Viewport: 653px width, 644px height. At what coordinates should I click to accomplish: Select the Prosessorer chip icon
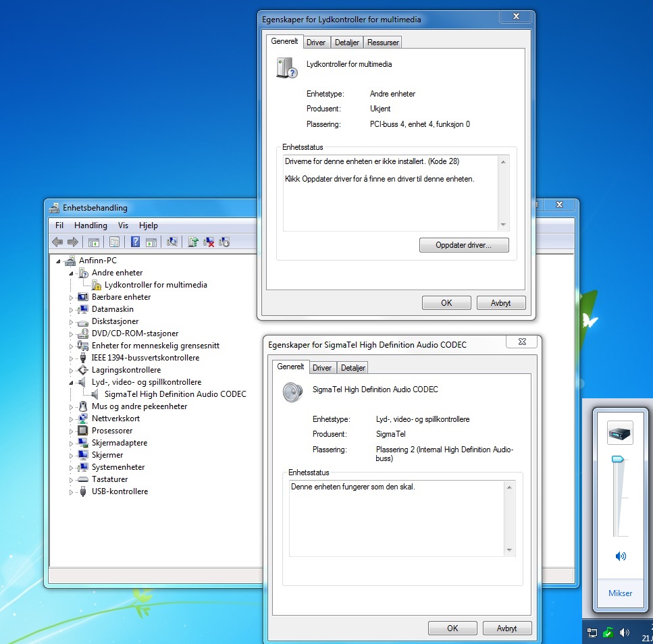tap(83, 431)
